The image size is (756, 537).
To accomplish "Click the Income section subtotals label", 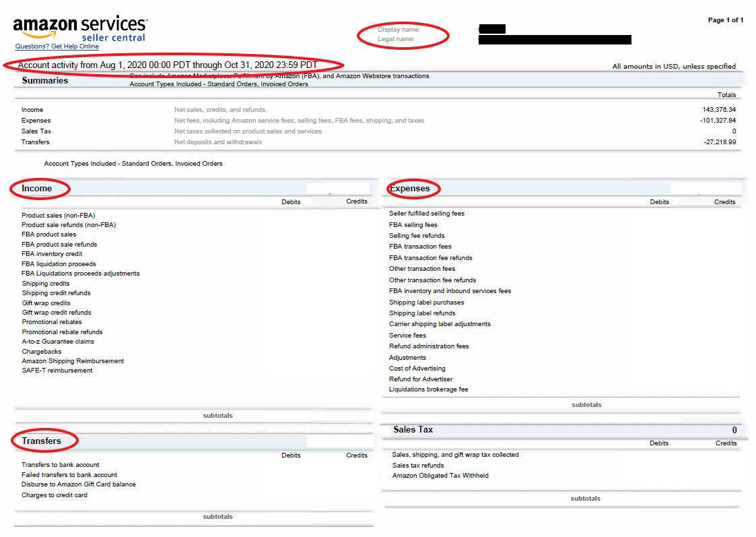I will (x=217, y=416).
